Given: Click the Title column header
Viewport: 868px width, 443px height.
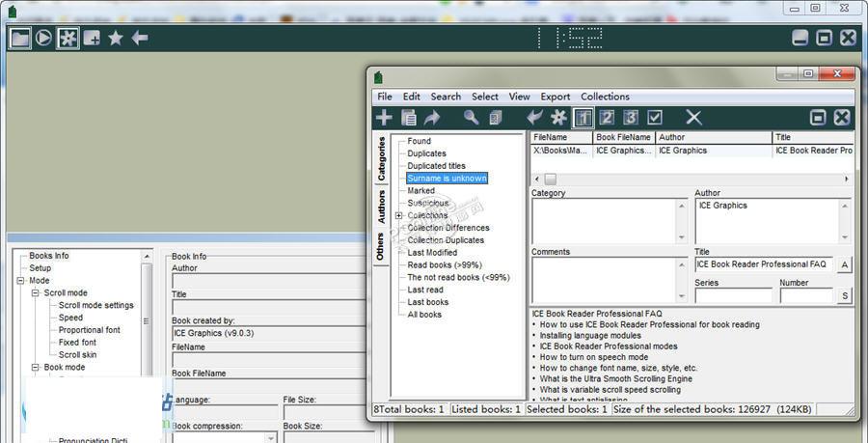Looking at the screenshot, I should (x=813, y=137).
